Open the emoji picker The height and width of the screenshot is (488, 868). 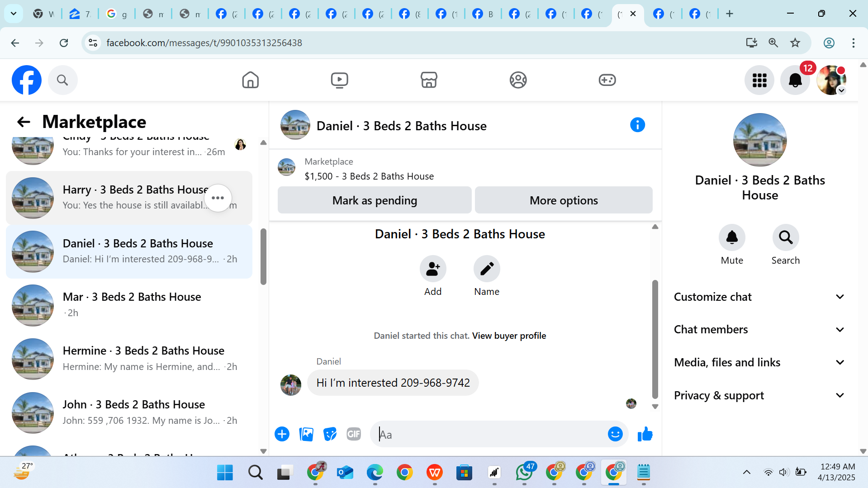point(615,434)
